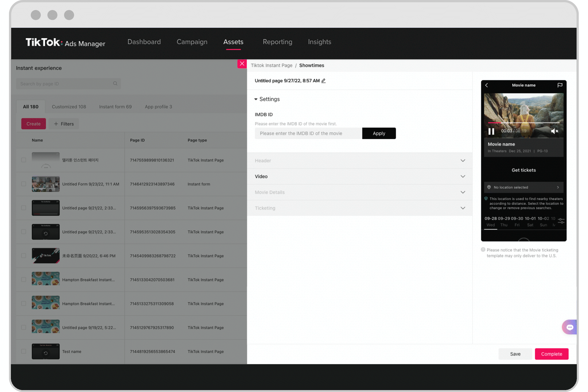Click the IMDB ID input field
The height and width of the screenshot is (392, 588).
coord(308,133)
